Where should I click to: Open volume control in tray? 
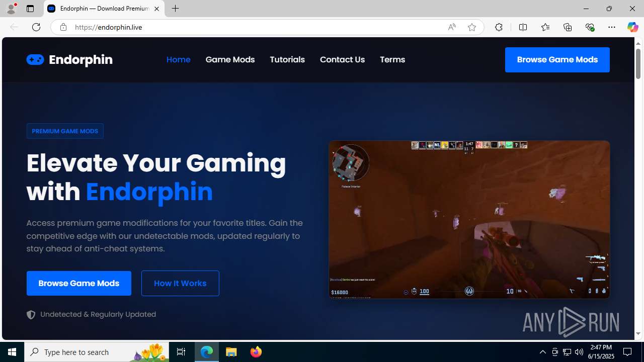click(579, 352)
